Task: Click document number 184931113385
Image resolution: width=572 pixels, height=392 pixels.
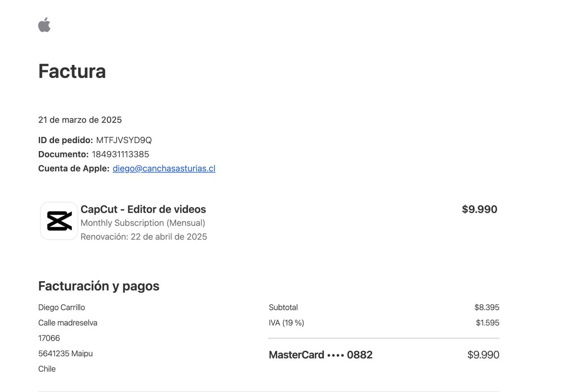Action: point(120,154)
